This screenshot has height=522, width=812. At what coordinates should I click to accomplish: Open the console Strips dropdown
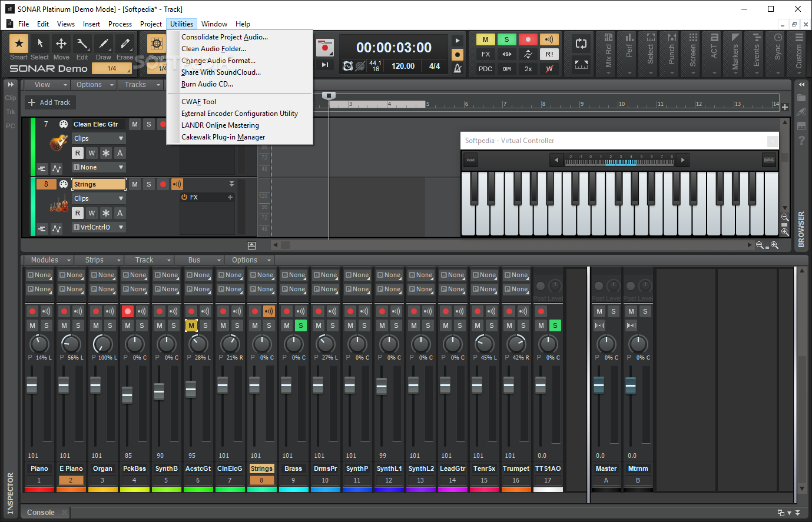[x=99, y=260]
